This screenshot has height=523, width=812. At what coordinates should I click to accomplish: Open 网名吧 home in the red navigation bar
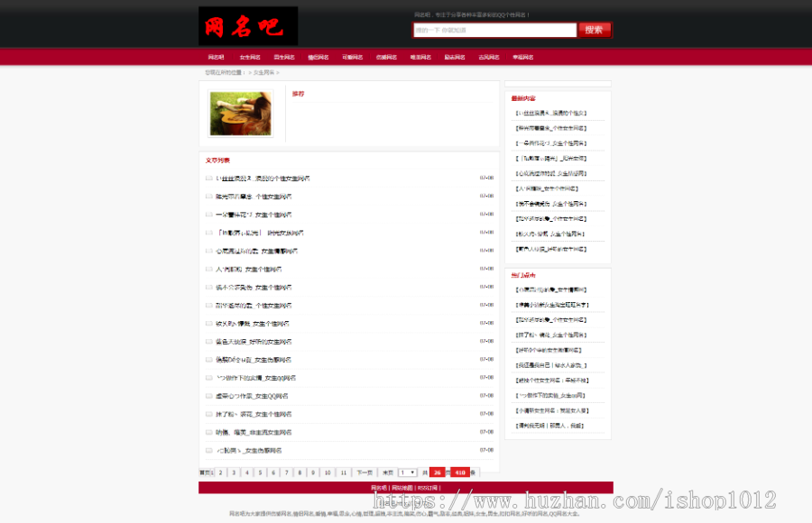tap(216, 58)
